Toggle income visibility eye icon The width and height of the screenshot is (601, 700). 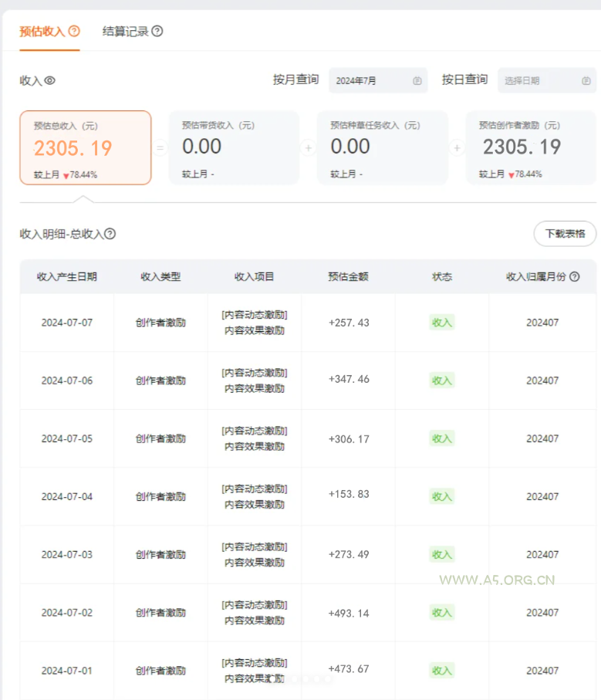pyautogui.click(x=50, y=80)
